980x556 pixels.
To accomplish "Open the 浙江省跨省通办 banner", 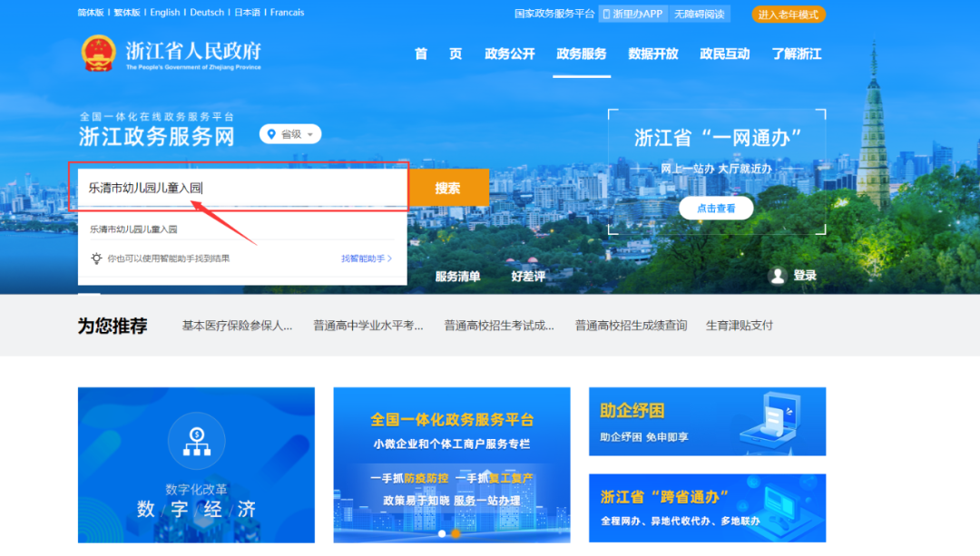I will pyautogui.click(x=708, y=508).
